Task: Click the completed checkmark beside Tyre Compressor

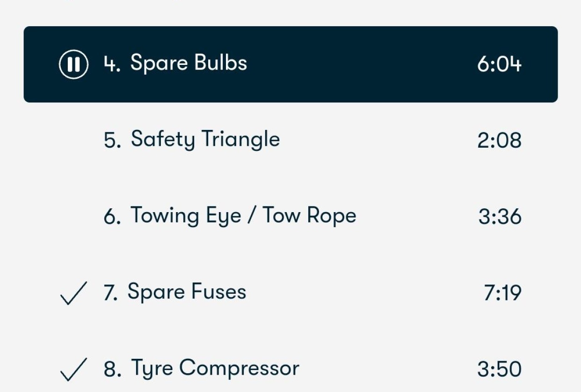Action: coord(73,370)
